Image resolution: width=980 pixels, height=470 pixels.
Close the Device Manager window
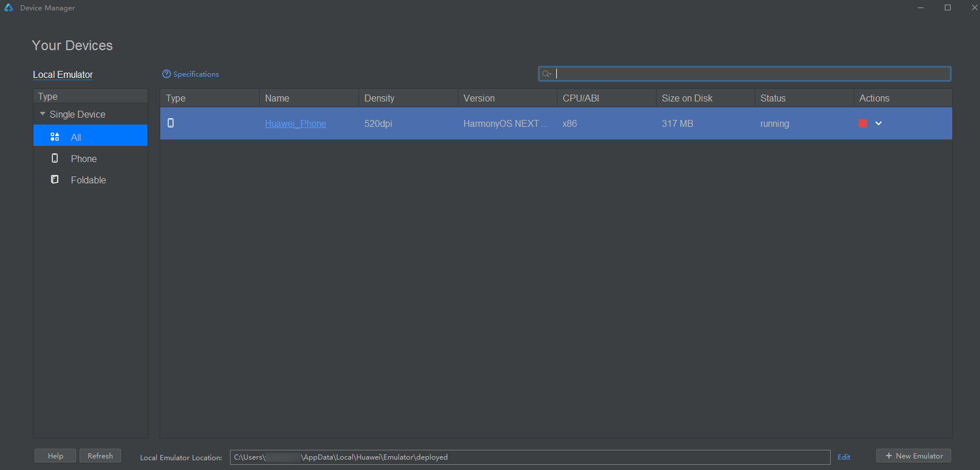pyautogui.click(x=974, y=7)
